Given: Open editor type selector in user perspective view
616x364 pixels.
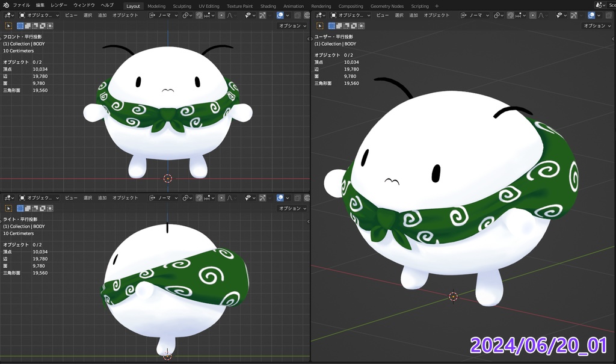Looking at the screenshot, I should tap(321, 15).
